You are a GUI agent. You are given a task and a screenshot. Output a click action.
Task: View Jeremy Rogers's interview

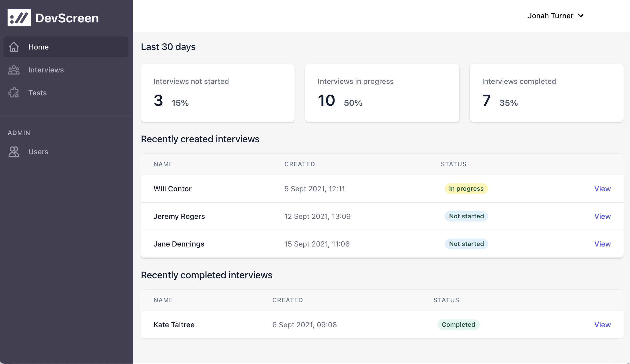[602, 216]
